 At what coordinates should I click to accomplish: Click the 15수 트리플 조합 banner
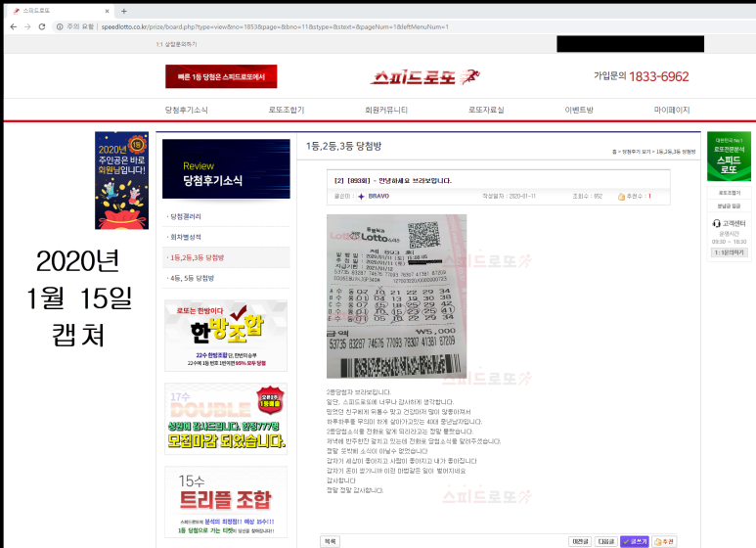tap(226, 502)
